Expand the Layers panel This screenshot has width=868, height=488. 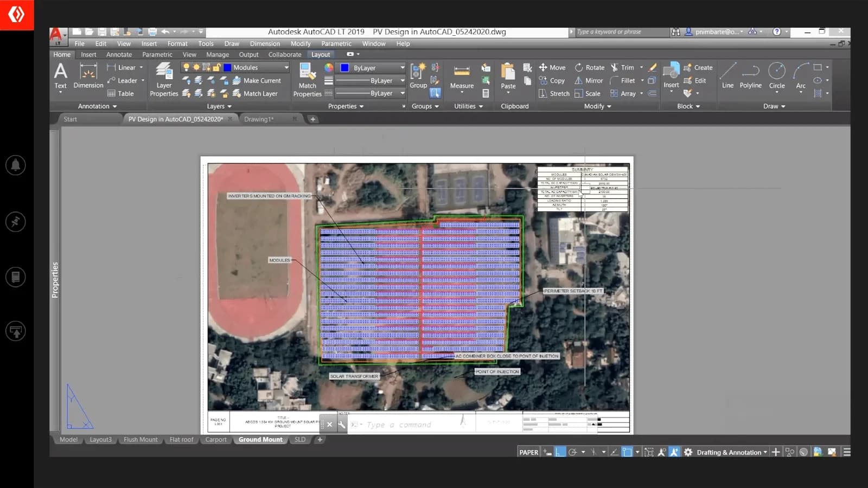coord(219,106)
